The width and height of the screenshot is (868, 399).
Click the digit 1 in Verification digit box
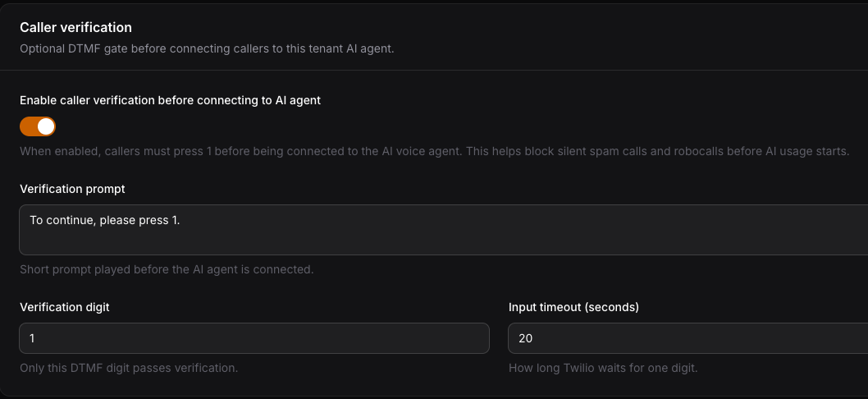(x=32, y=338)
